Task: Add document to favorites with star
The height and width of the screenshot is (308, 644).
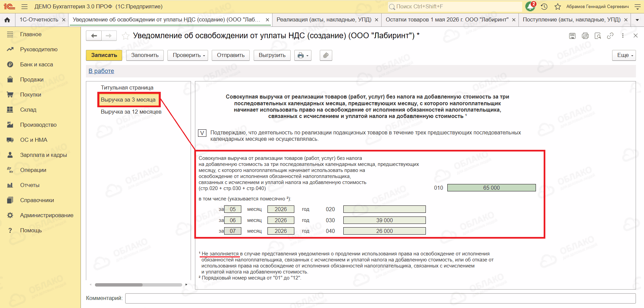Action: (x=126, y=36)
